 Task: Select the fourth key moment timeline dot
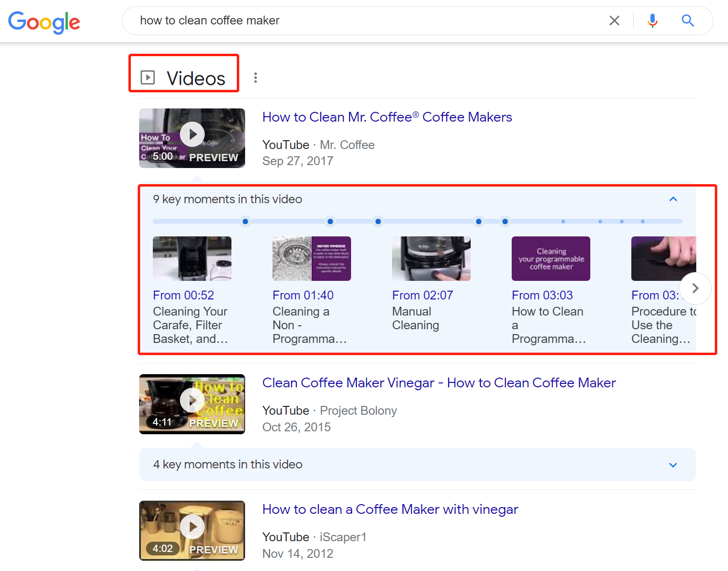478,222
